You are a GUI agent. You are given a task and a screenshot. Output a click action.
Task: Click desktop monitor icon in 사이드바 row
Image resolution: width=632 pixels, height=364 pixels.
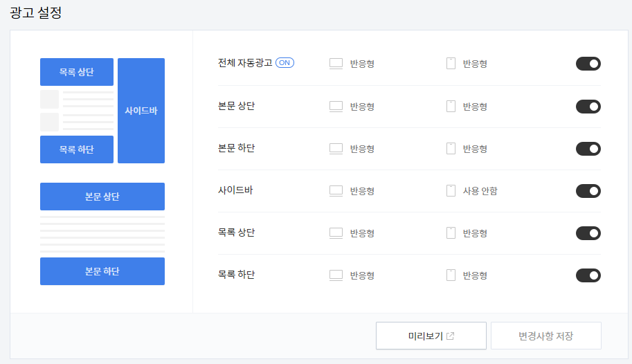pos(336,191)
